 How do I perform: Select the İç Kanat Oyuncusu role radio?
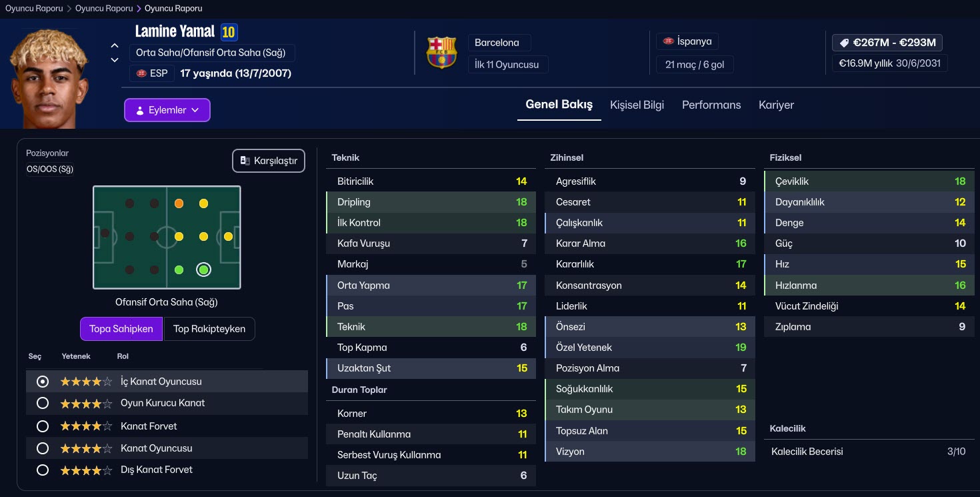click(43, 382)
